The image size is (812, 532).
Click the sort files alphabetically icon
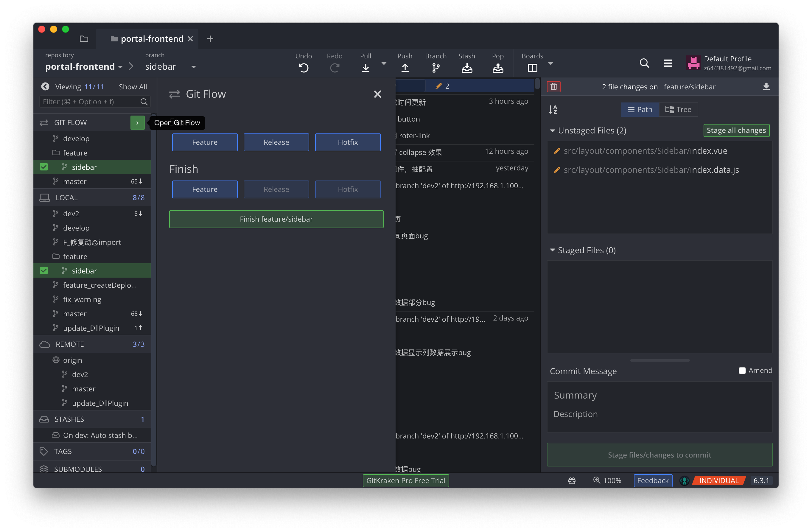tap(553, 110)
